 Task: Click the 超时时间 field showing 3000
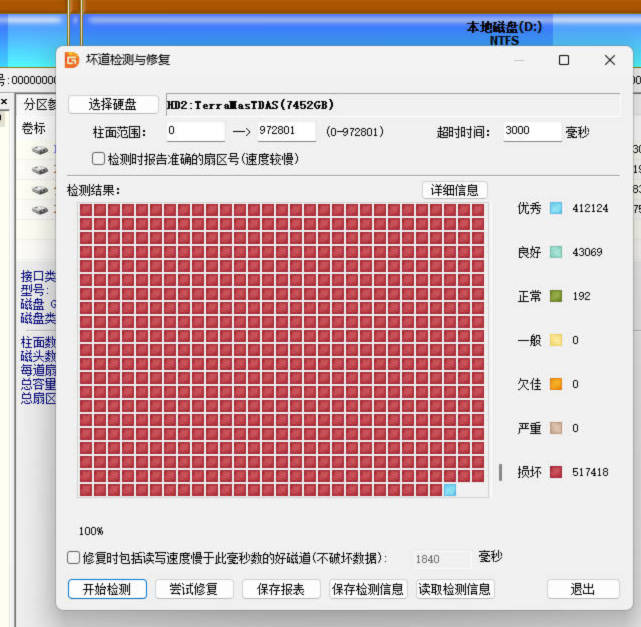click(x=532, y=131)
